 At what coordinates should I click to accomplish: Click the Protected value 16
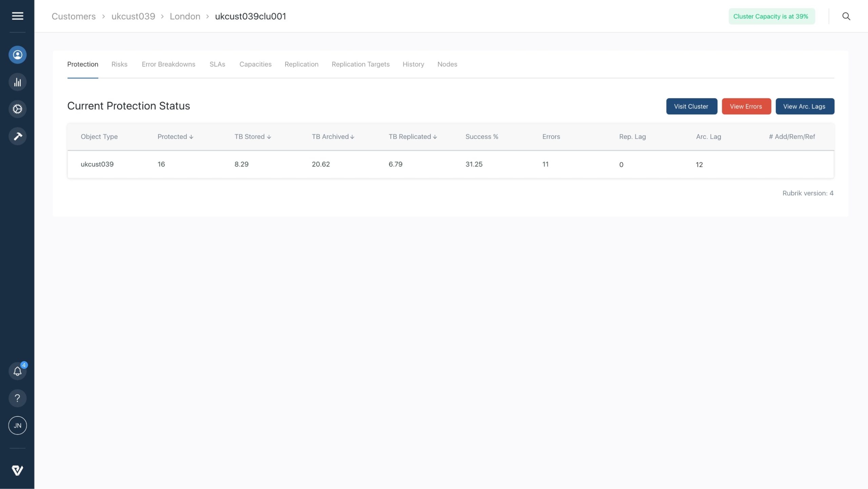pos(161,164)
